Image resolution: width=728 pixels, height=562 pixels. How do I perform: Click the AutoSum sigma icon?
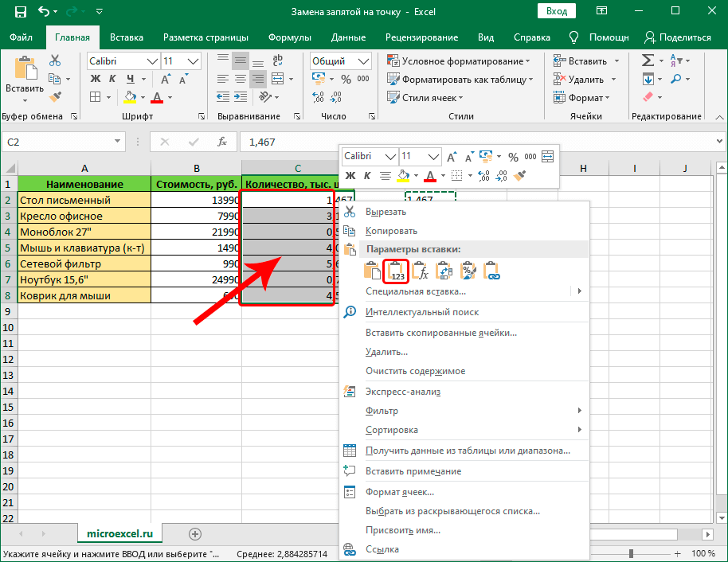pyautogui.click(x=648, y=60)
